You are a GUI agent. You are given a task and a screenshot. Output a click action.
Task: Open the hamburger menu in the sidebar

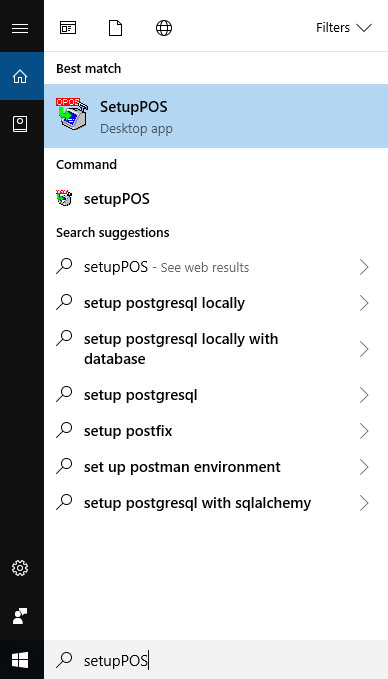coord(20,29)
